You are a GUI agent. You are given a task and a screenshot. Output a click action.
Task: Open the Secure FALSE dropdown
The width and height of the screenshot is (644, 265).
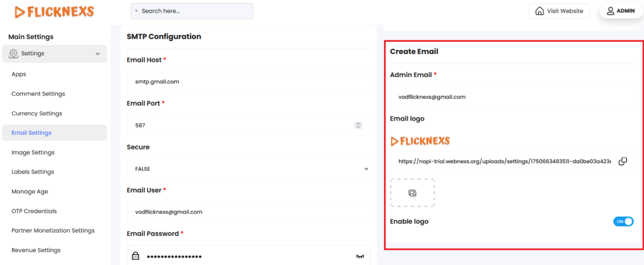tap(248, 169)
